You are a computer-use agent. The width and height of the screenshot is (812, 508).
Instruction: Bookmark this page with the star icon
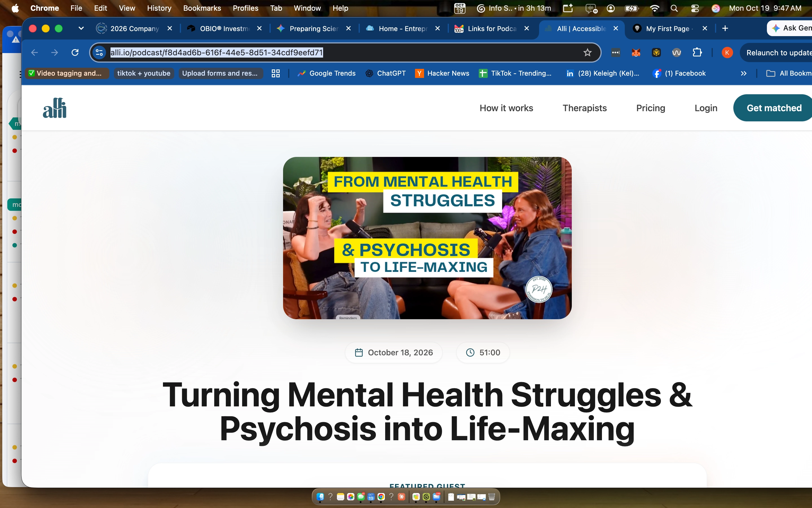pos(587,52)
